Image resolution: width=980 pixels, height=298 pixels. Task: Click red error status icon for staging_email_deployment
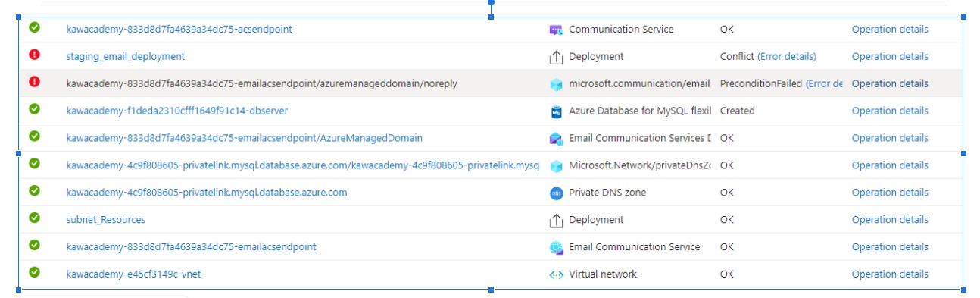(34, 55)
